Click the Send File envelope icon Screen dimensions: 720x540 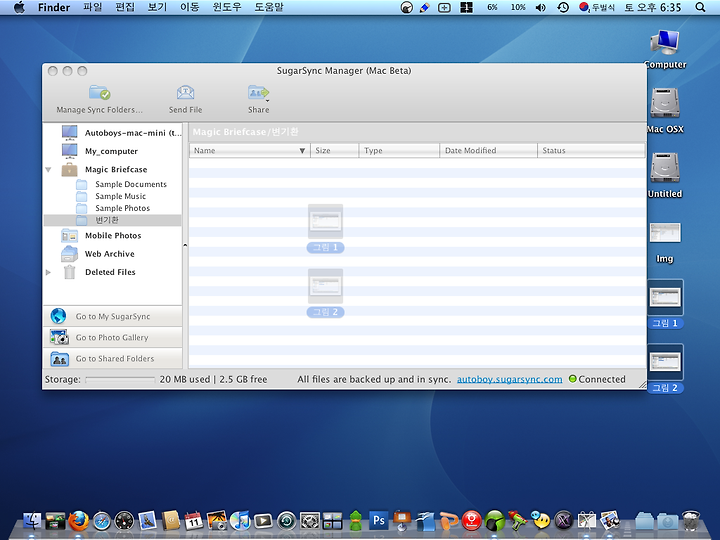tap(186, 93)
